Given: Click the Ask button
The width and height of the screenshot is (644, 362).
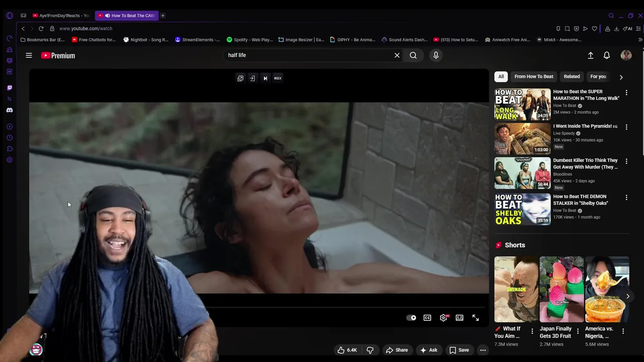Looking at the screenshot, I should click(x=428, y=350).
